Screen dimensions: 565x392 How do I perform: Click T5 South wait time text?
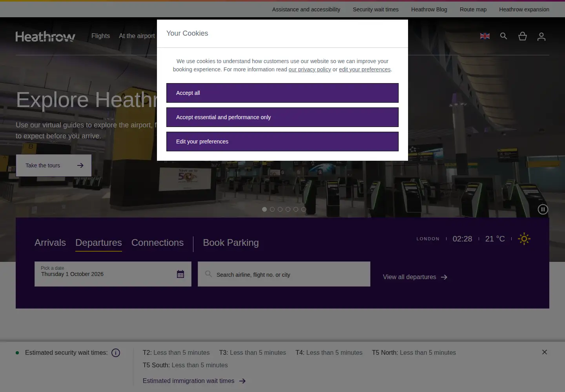tap(185, 365)
